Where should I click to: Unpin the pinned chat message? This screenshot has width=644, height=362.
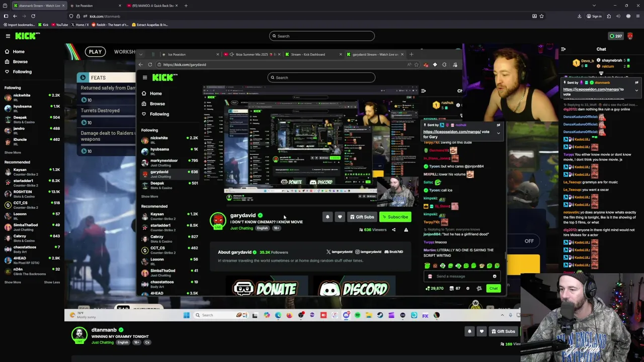point(636,82)
